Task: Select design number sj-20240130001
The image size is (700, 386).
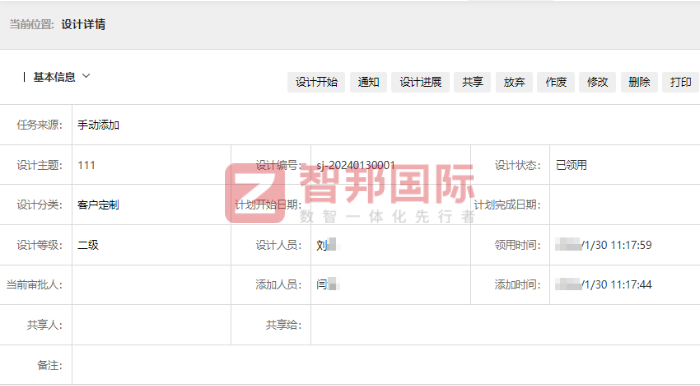Action: (x=356, y=165)
